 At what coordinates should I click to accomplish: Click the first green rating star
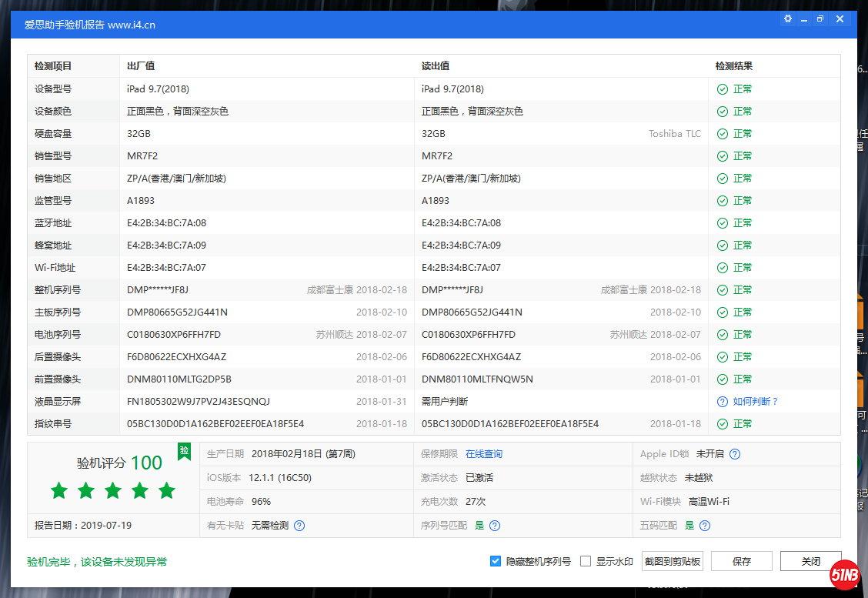pos(59,490)
